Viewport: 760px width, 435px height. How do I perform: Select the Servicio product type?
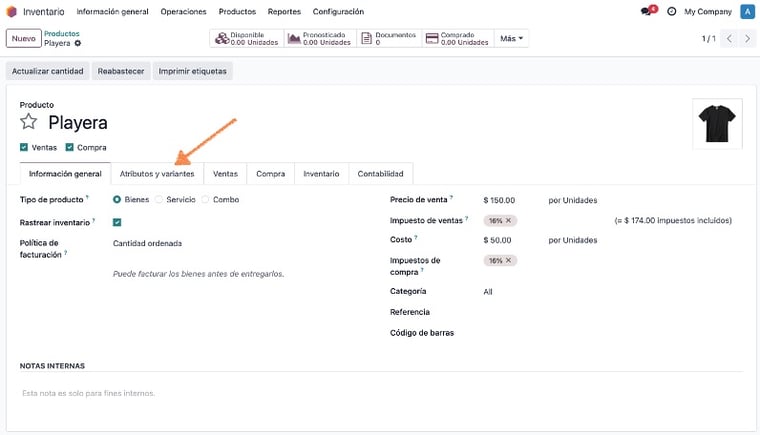158,199
